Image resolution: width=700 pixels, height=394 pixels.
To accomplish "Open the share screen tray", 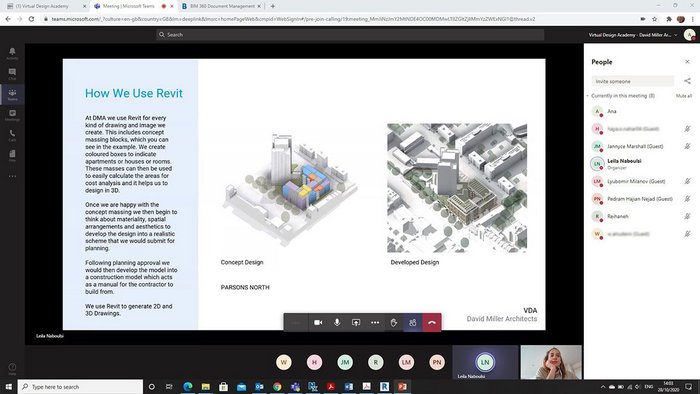I will coord(356,323).
